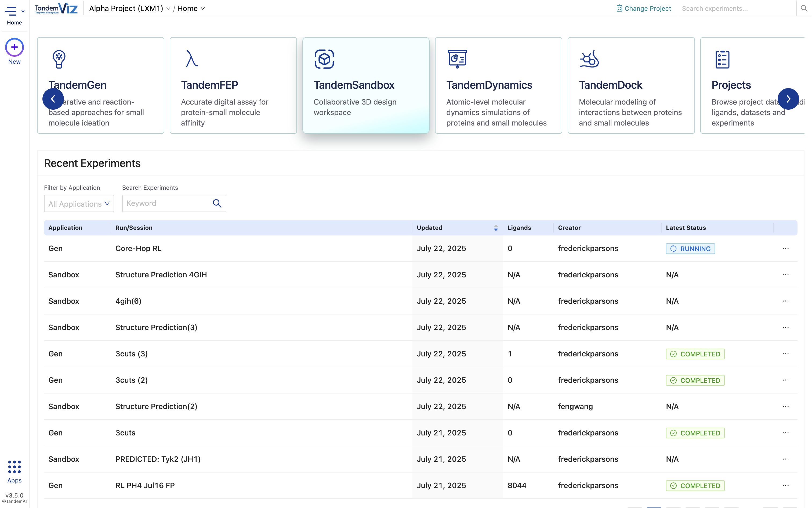Open more options for Structure Prediction(2) row
Viewport: 812px width, 508px height.
[785, 406]
